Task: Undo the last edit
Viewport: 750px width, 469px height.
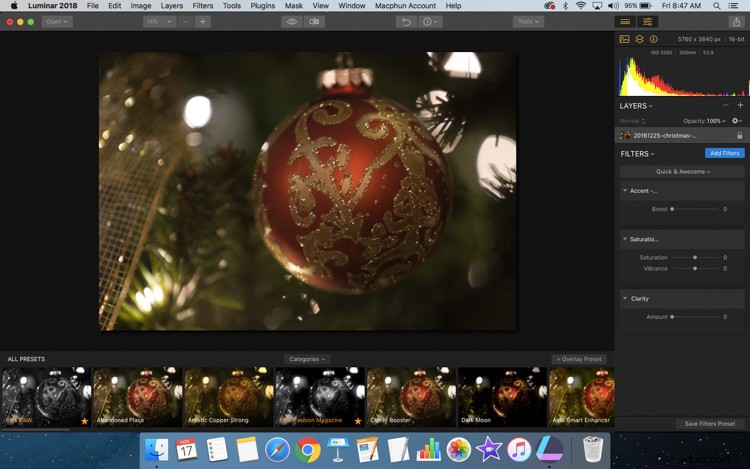Action: tap(406, 22)
